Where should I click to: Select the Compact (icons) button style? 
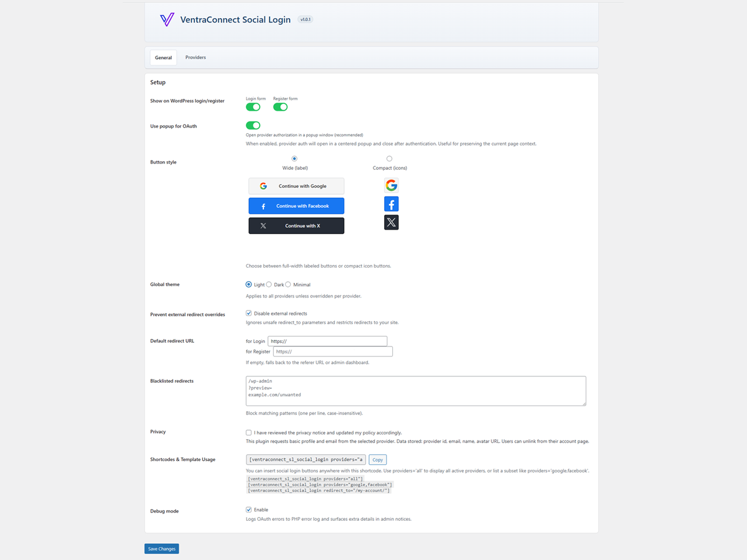coord(389,158)
